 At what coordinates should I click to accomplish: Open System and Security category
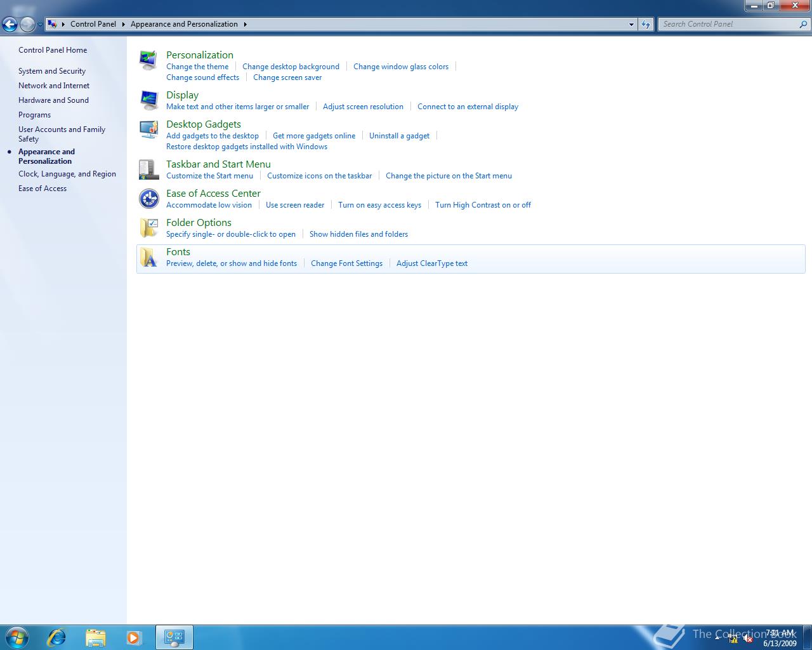[52, 71]
